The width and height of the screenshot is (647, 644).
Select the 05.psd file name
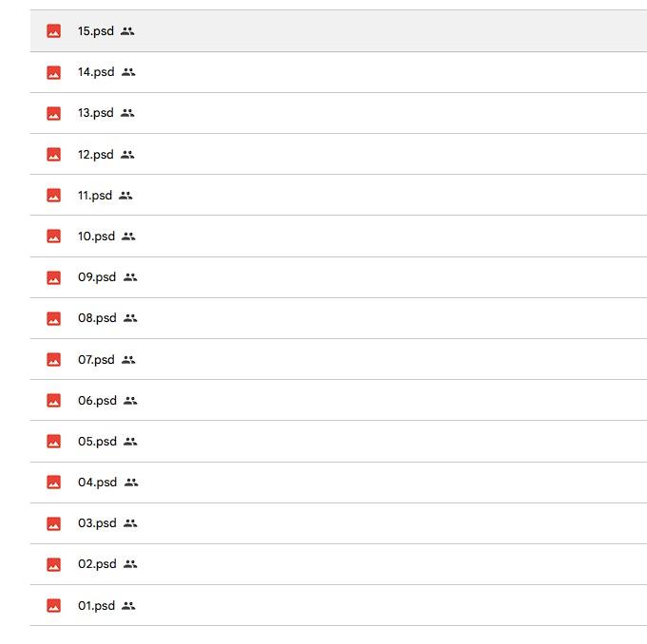click(x=96, y=442)
